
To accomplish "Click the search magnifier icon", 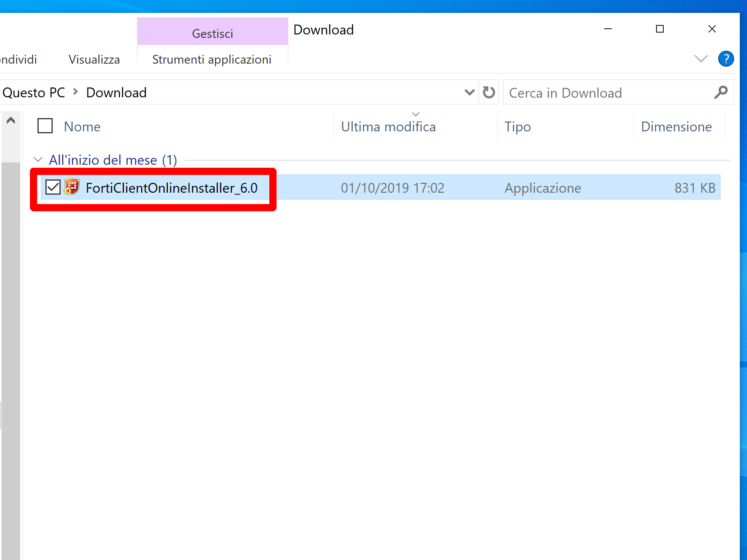I will pos(720,92).
